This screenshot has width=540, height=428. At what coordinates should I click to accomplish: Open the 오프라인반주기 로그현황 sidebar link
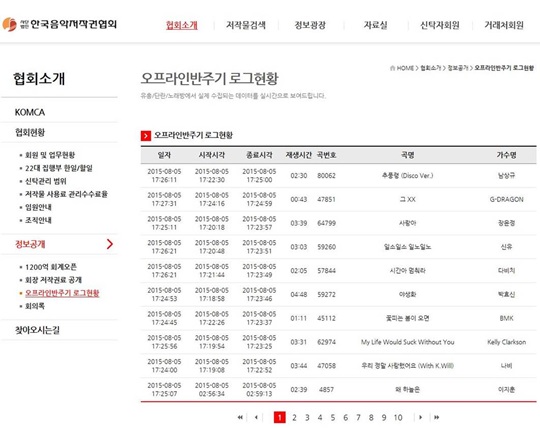(x=62, y=293)
